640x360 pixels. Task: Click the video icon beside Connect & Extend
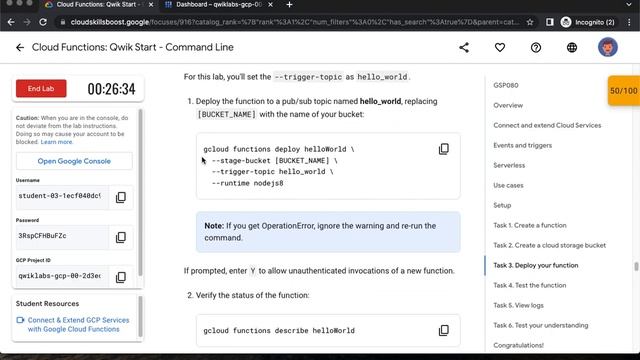[x=20, y=320]
